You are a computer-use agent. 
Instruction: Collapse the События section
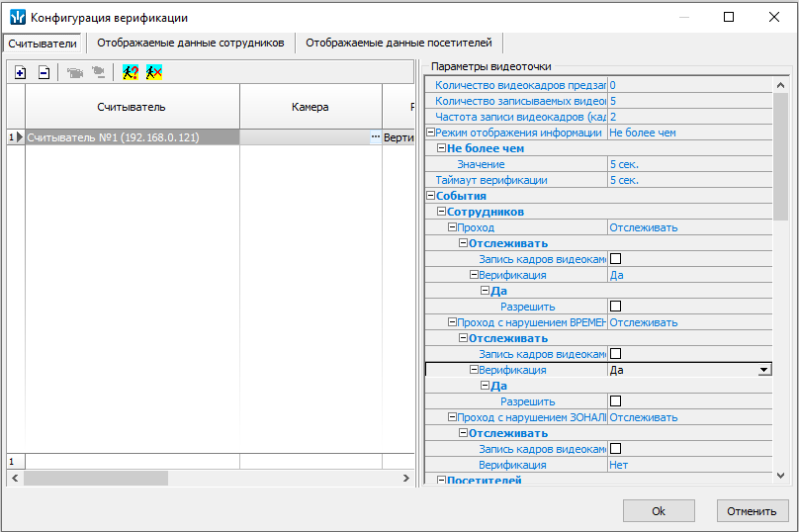[x=430, y=196]
